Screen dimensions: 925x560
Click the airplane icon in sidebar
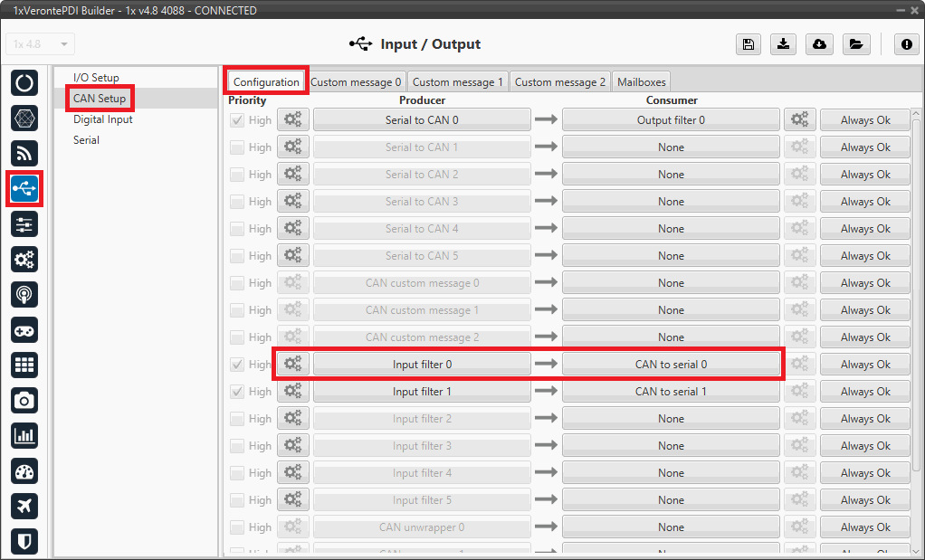coord(24,506)
